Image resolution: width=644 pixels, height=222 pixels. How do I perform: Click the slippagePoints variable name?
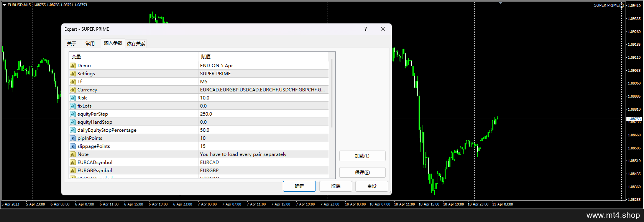click(x=94, y=146)
